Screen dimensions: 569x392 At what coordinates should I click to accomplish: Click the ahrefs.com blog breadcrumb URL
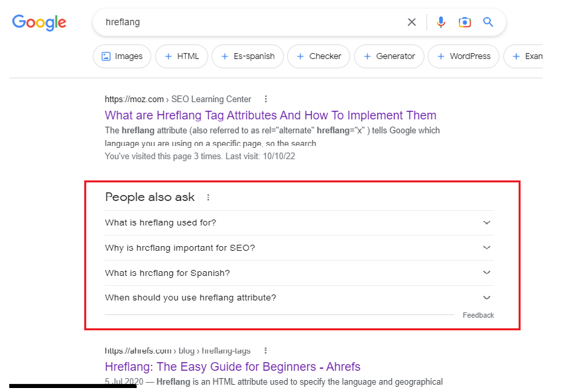pyautogui.click(x=178, y=351)
